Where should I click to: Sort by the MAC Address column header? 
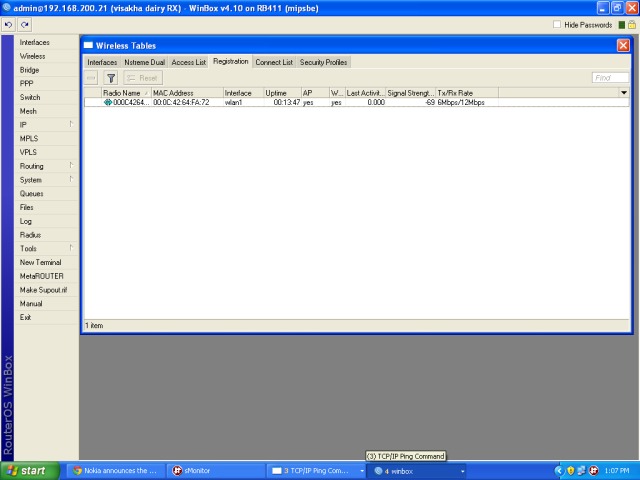click(187, 93)
